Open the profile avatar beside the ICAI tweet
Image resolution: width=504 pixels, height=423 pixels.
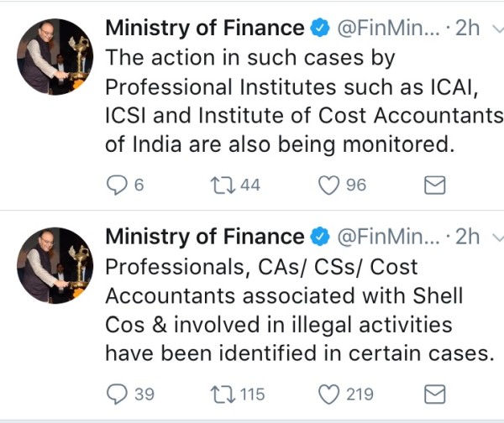click(x=55, y=55)
